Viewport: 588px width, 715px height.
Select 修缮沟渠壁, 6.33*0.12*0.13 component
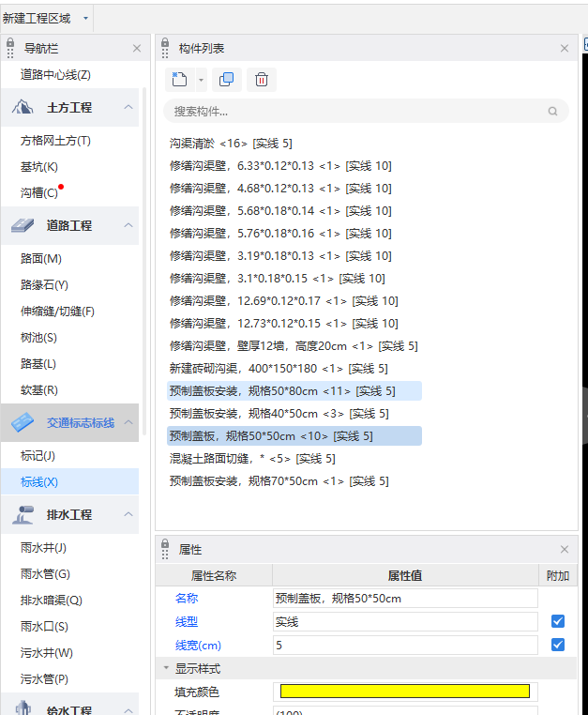coord(280,166)
